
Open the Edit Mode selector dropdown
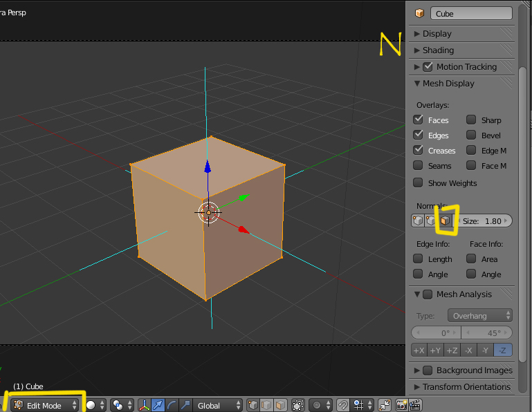tap(46, 405)
